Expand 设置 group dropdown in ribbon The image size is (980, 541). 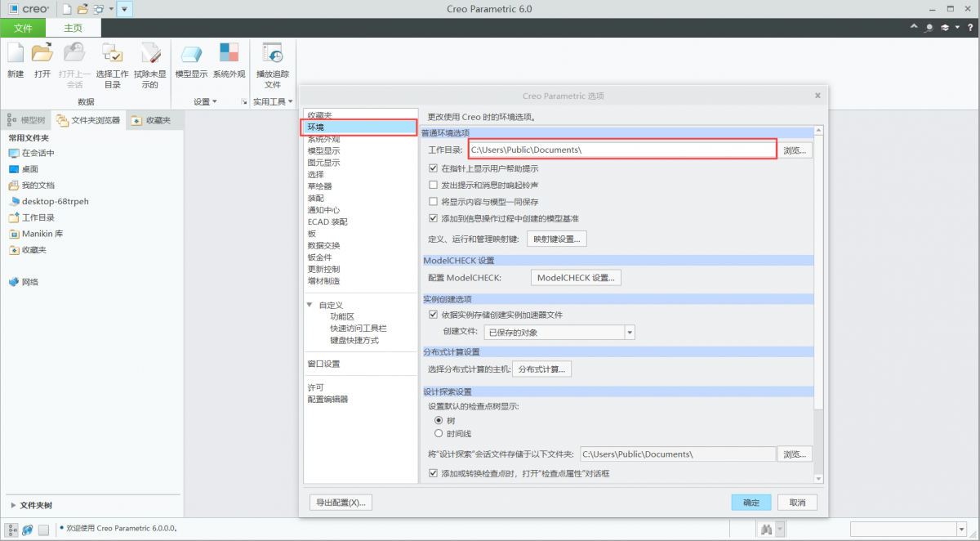point(205,101)
